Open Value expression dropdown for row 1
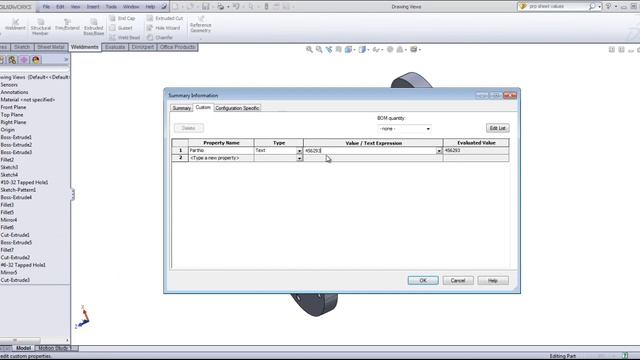Viewport: 640px width, 360px height. 439,151
